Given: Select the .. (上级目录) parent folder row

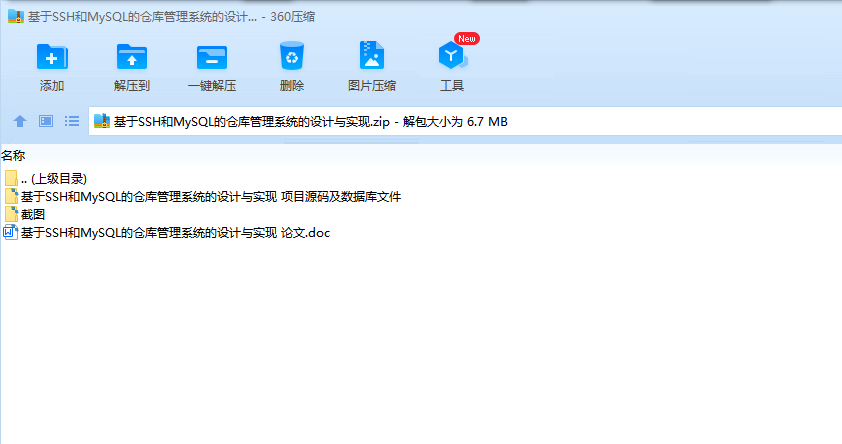Looking at the screenshot, I should pos(46,178).
